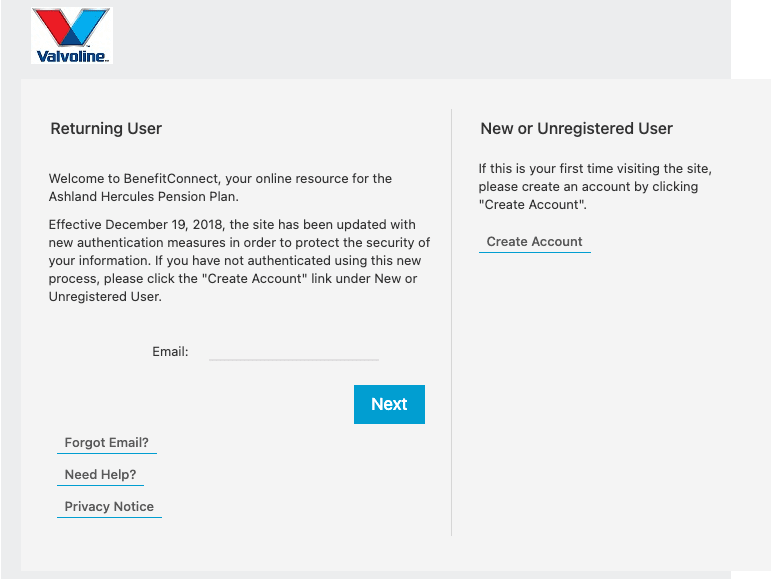Click quoted "Create Account" in first-time instructions
Viewport: 777px width, 579px height.
531,205
